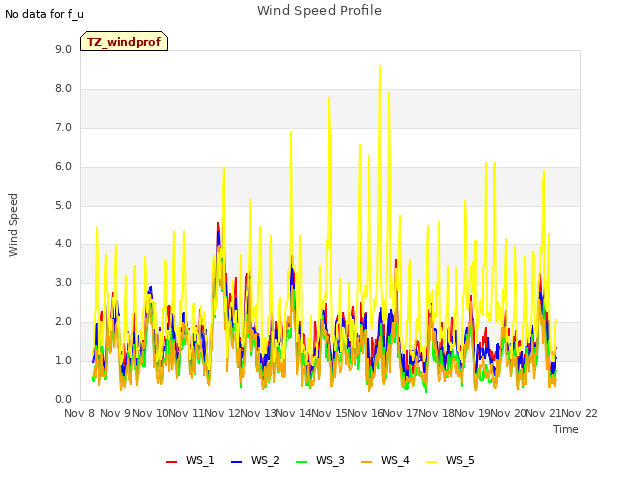Click the 4.0 y-axis tick label
This screenshot has width=640, height=480.
pos(63,244)
